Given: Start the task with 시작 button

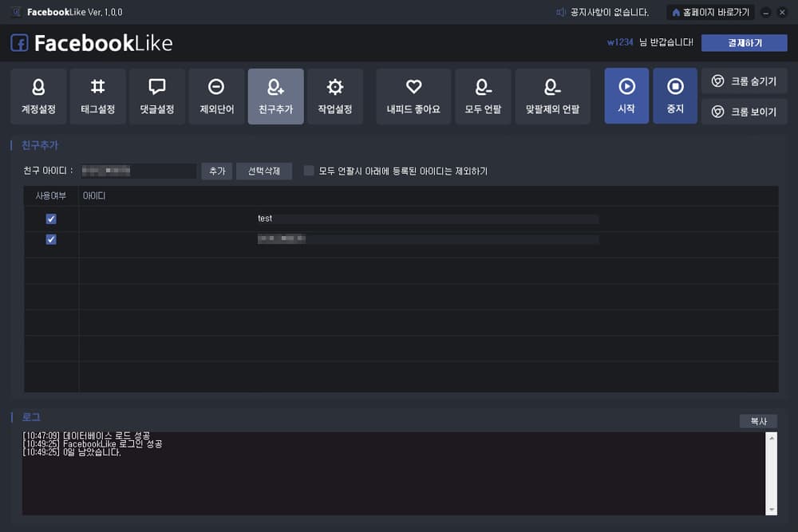Looking at the screenshot, I should [626, 96].
